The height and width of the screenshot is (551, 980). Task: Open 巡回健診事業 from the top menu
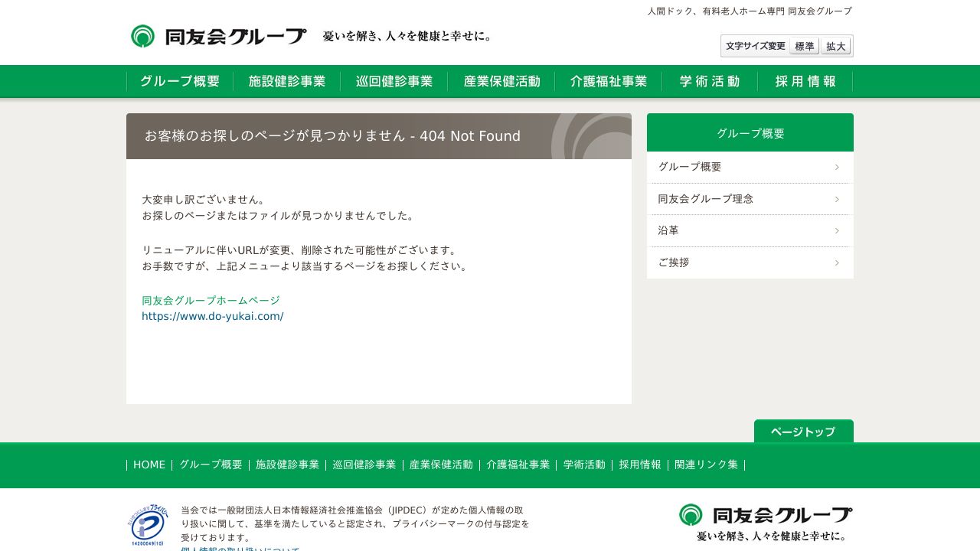tap(394, 81)
